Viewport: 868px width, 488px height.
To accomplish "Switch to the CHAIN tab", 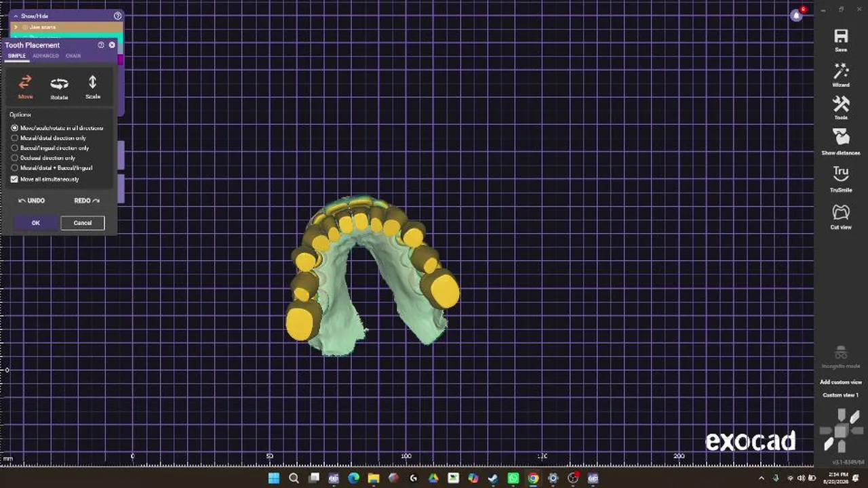I will coord(73,56).
